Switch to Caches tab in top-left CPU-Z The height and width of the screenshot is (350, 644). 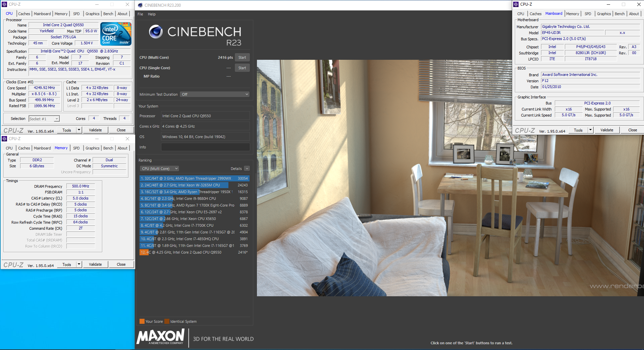click(24, 14)
